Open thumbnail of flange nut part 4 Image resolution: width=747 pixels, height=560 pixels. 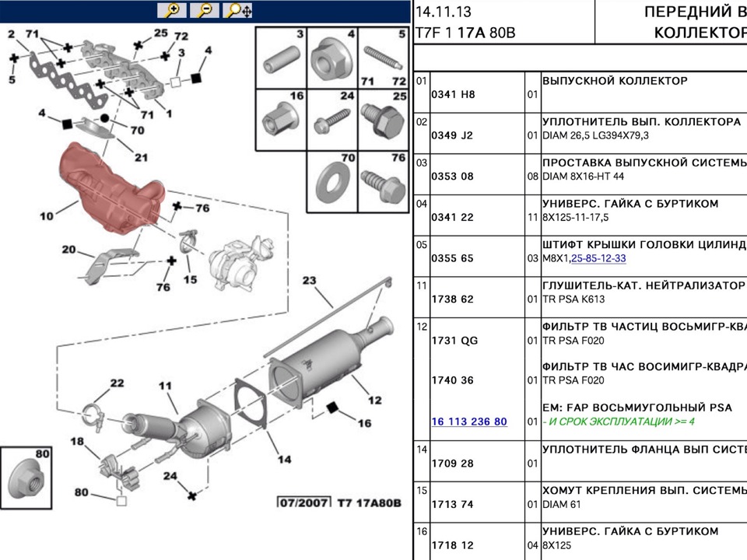(332, 58)
